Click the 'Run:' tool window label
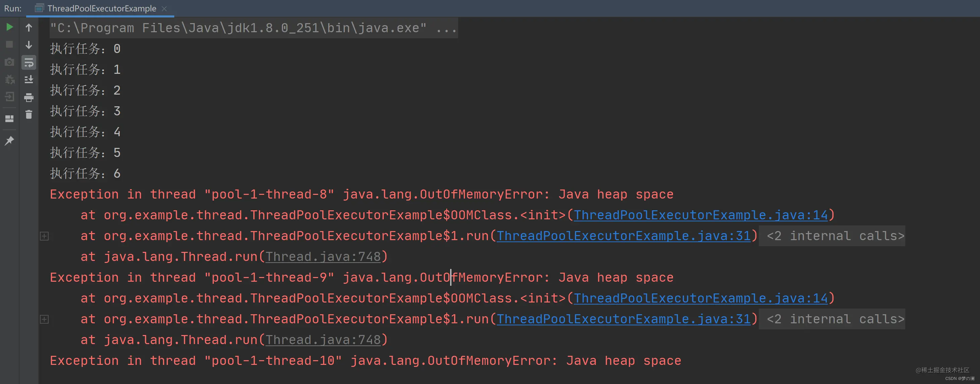Screen dimensions: 980x384 (12, 8)
